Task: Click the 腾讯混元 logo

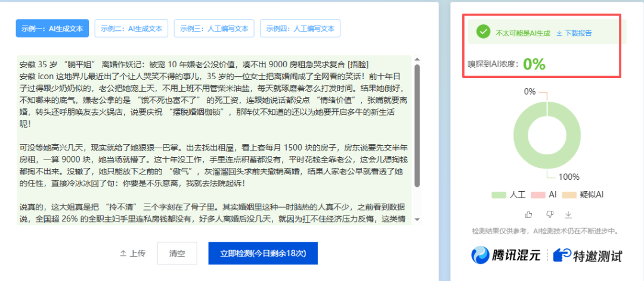Action: point(506,255)
